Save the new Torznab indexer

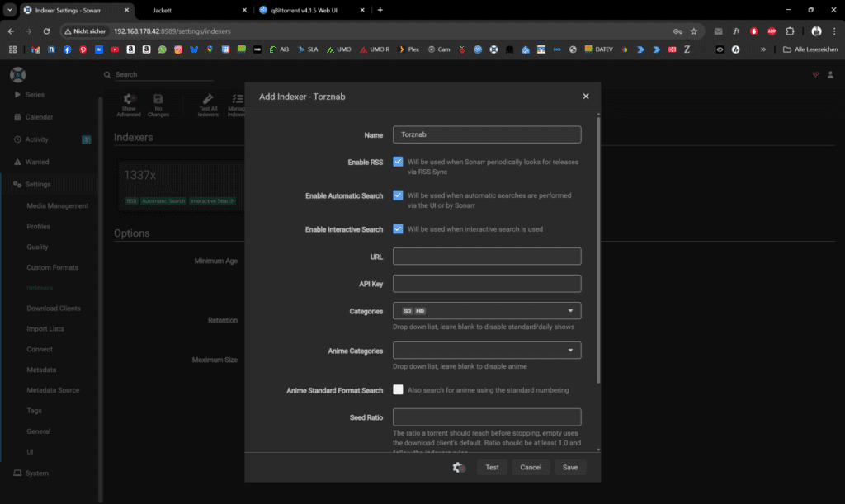570,468
